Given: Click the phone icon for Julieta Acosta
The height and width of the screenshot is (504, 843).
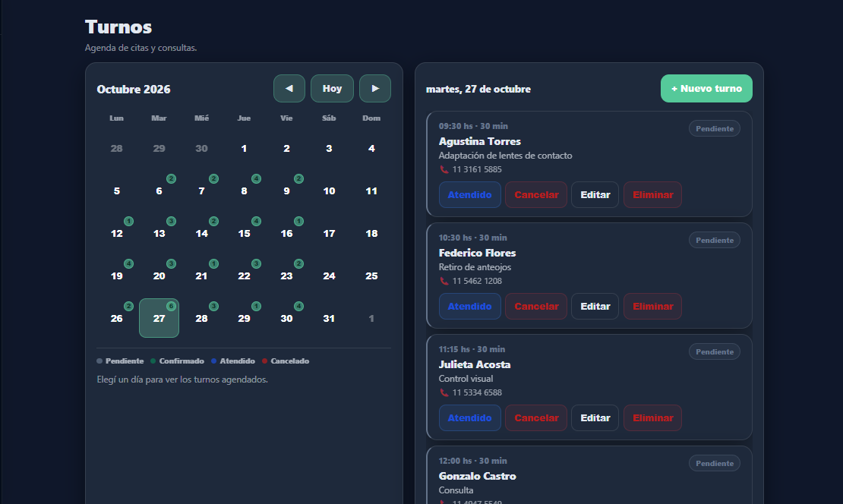Looking at the screenshot, I should 444,392.
